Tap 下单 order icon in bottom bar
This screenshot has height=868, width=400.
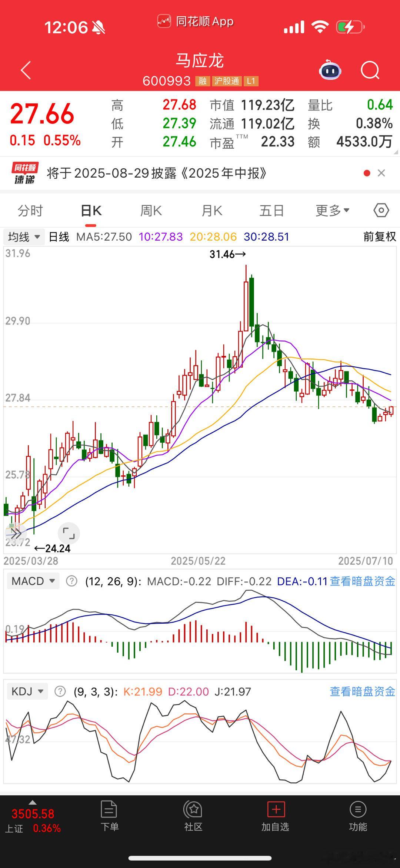click(x=109, y=816)
